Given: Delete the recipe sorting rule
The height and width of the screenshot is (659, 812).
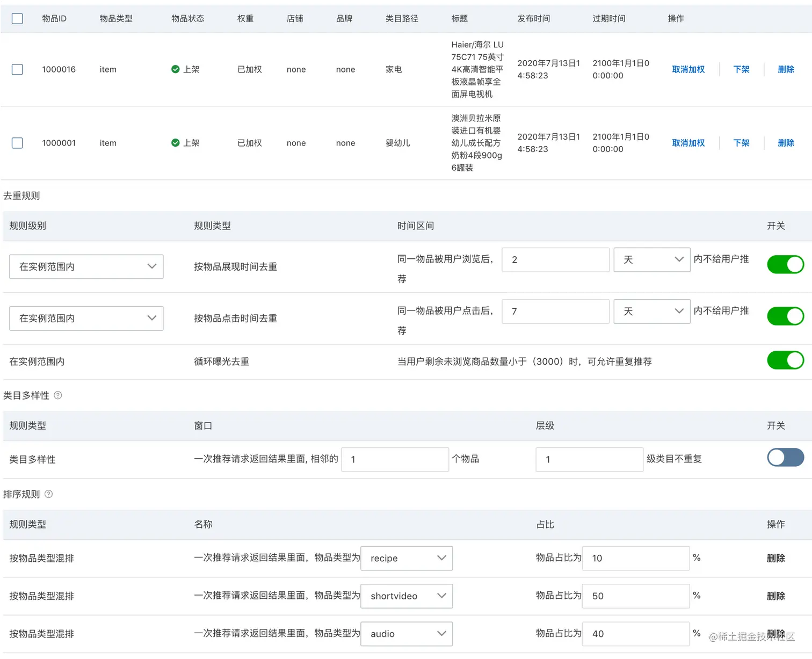Looking at the screenshot, I should (x=775, y=558).
